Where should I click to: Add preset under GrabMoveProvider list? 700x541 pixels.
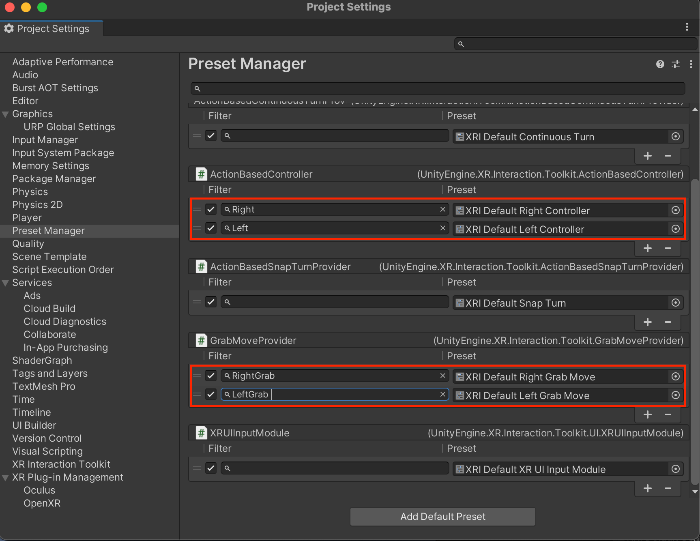[x=648, y=415]
